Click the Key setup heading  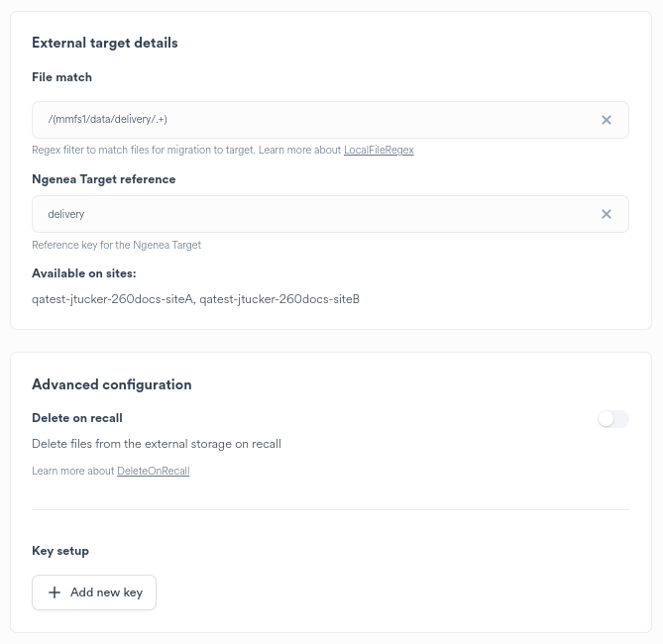pos(60,551)
